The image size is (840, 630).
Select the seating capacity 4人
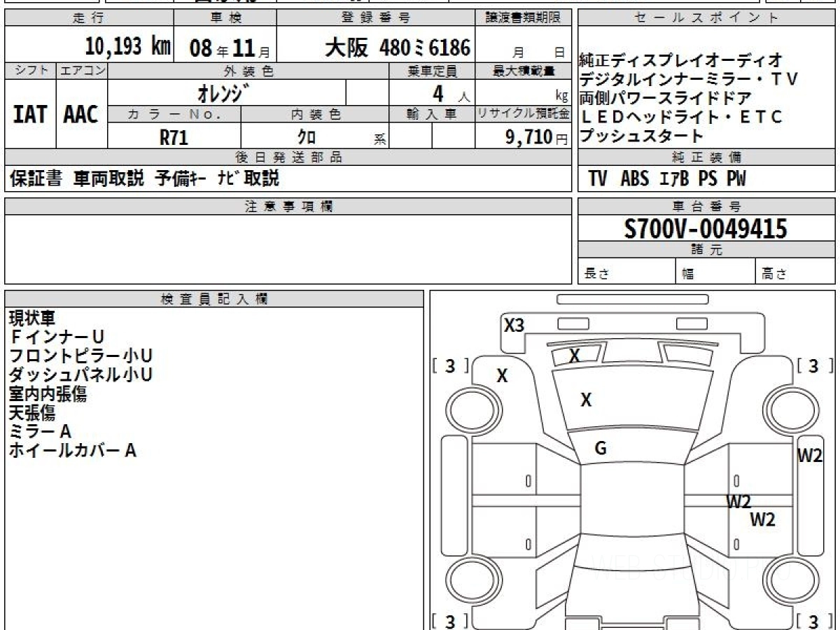coord(450,93)
